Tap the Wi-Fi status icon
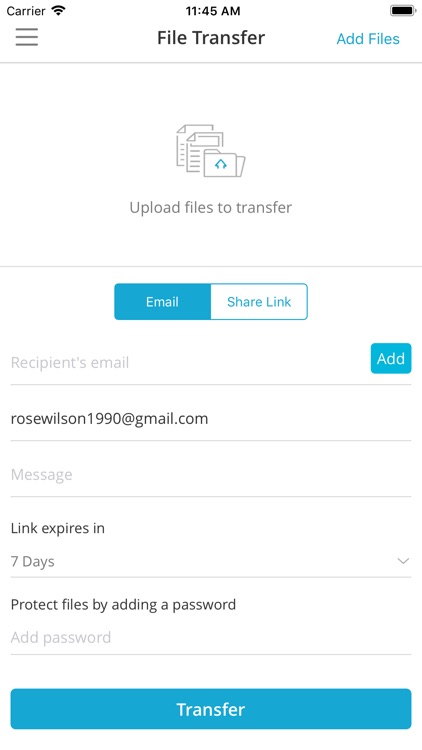 58,11
